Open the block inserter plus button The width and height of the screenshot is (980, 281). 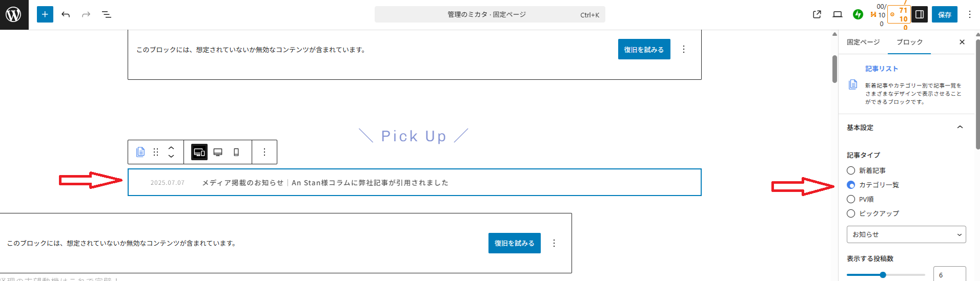[45, 14]
